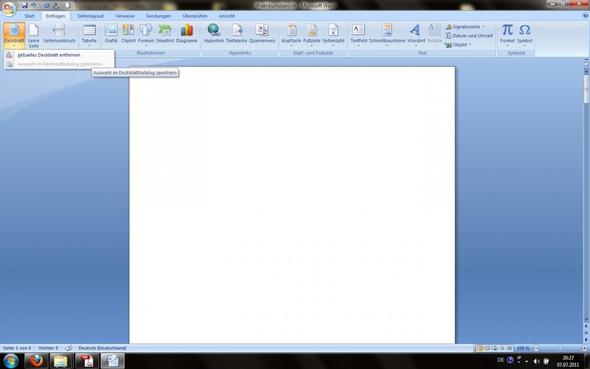Screen dimensions: 590x369
Task: Open the Kopfzeile header dropdown
Action: point(291,34)
